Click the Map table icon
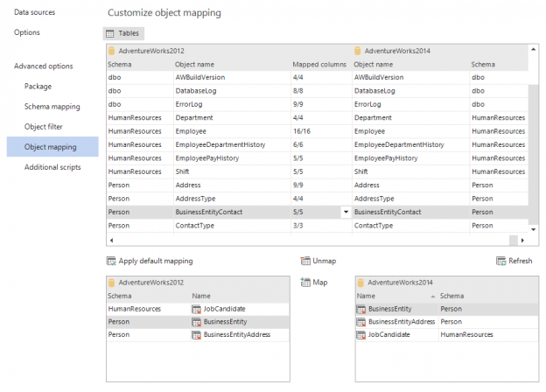 (305, 283)
